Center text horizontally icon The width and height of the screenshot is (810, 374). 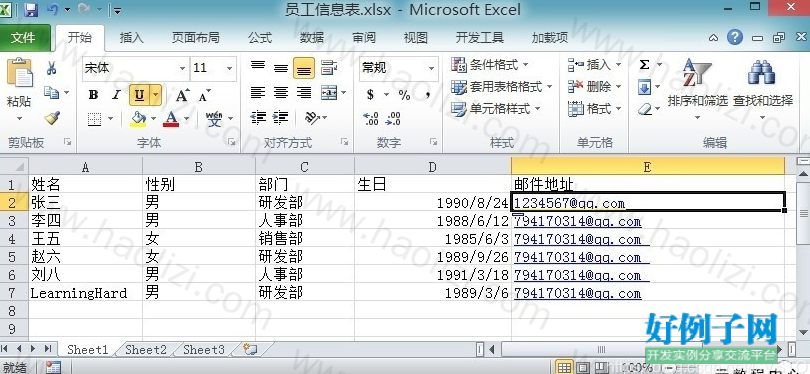[281, 93]
